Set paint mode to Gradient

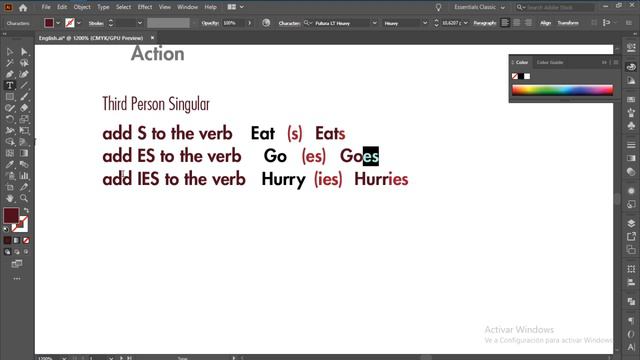[x=17, y=240]
